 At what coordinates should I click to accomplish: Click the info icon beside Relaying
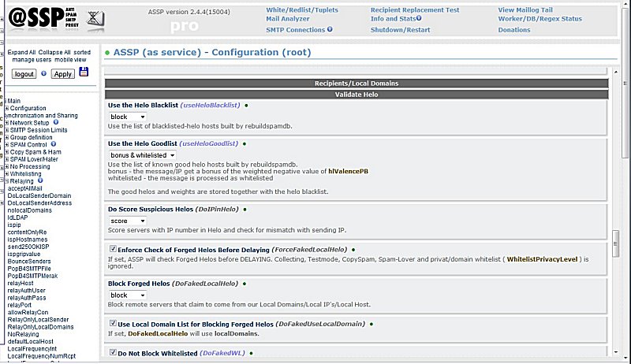tap(40, 180)
